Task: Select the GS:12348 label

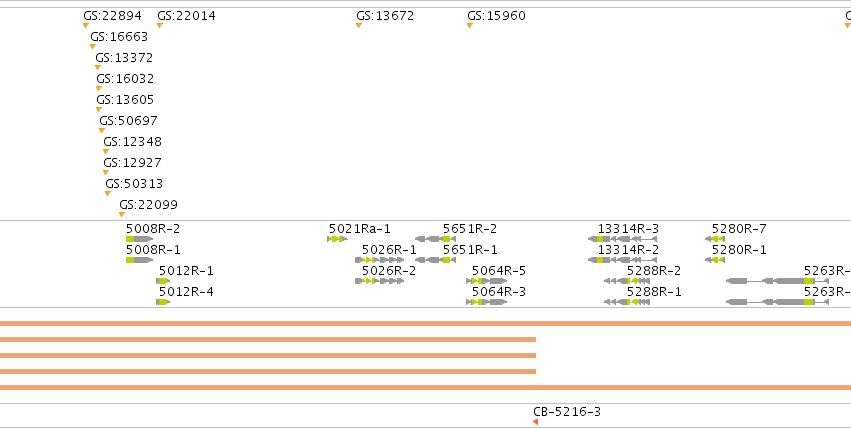Action: 132,142
